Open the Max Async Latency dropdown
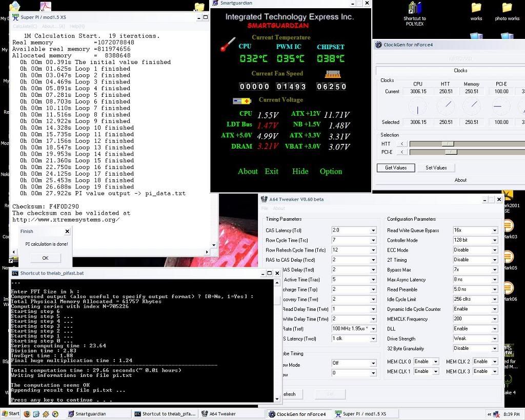This screenshot has width=525, height=420. [x=495, y=280]
